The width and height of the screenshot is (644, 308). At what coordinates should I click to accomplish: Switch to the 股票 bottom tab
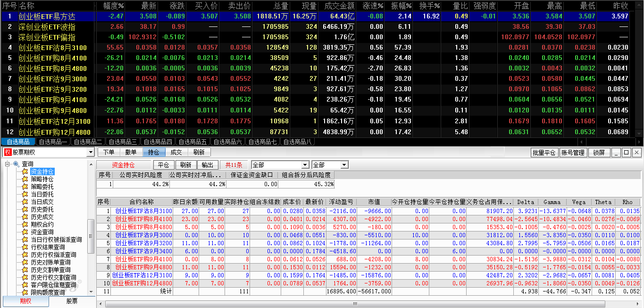(72, 301)
